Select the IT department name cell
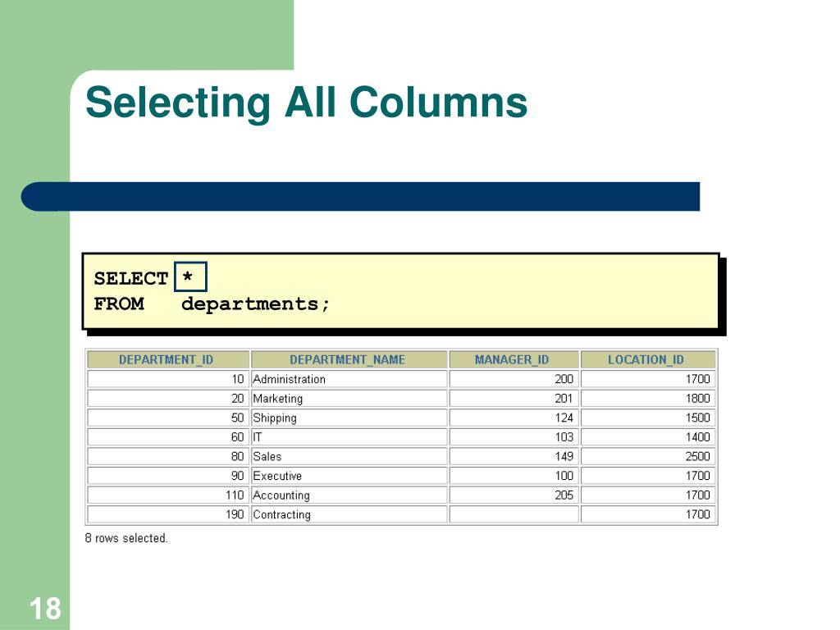Viewport: 840px width, 630px height. [x=349, y=436]
